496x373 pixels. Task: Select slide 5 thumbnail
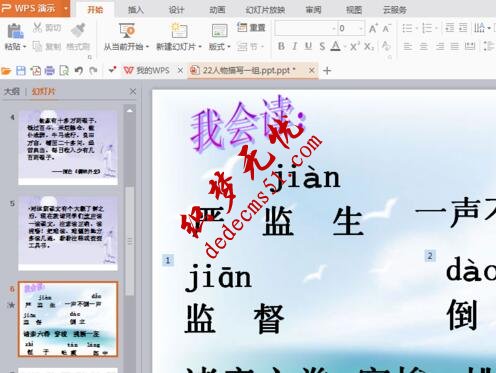pos(68,233)
